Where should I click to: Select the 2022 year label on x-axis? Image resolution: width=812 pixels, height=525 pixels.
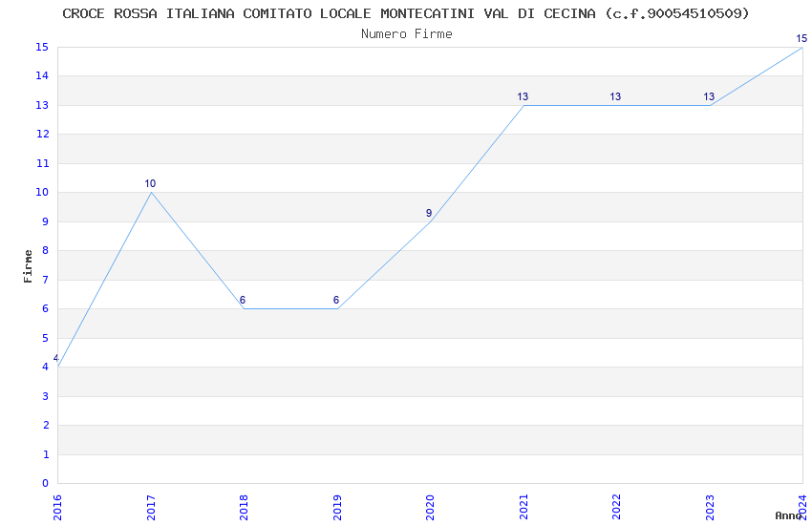coord(616,508)
